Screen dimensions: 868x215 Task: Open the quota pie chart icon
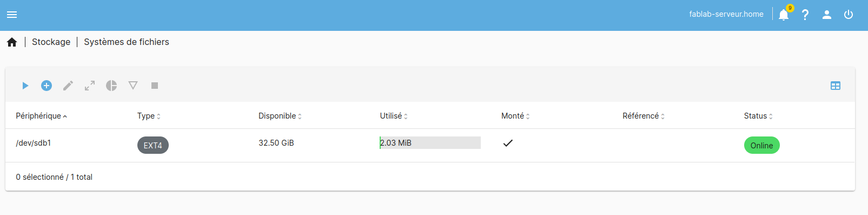[x=111, y=86]
